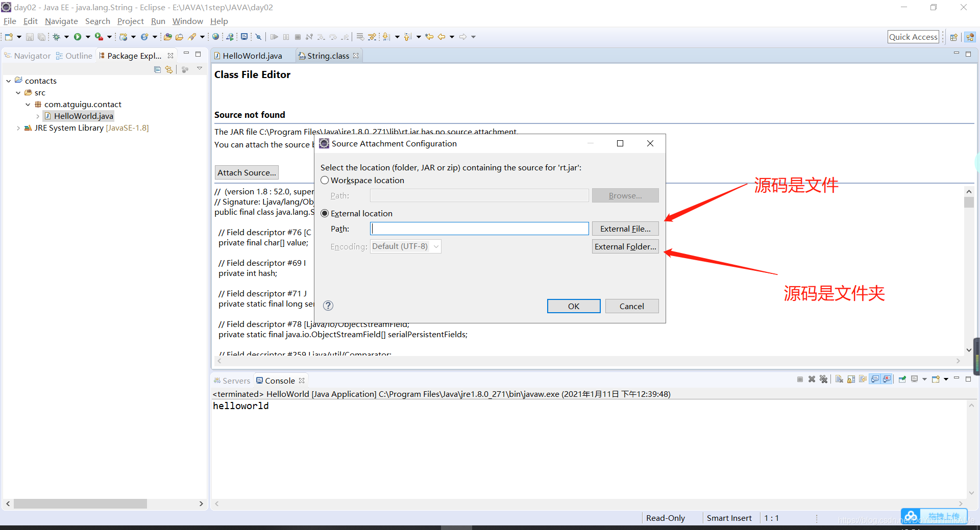Open Encoding Default (UTF-8) combo box
The width and height of the screenshot is (980, 530).
[406, 246]
